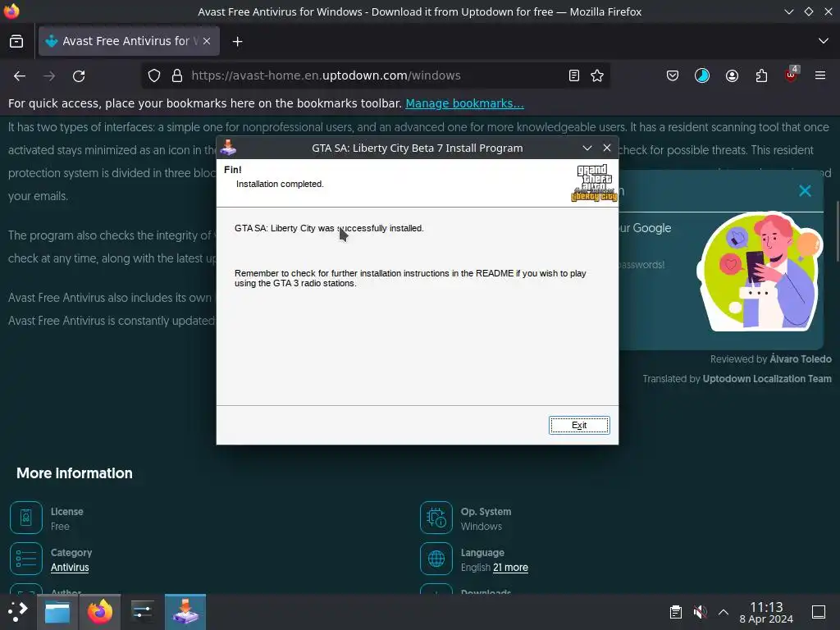Open a new Firefox tab
The height and width of the screenshot is (630, 840).
pos(237,41)
